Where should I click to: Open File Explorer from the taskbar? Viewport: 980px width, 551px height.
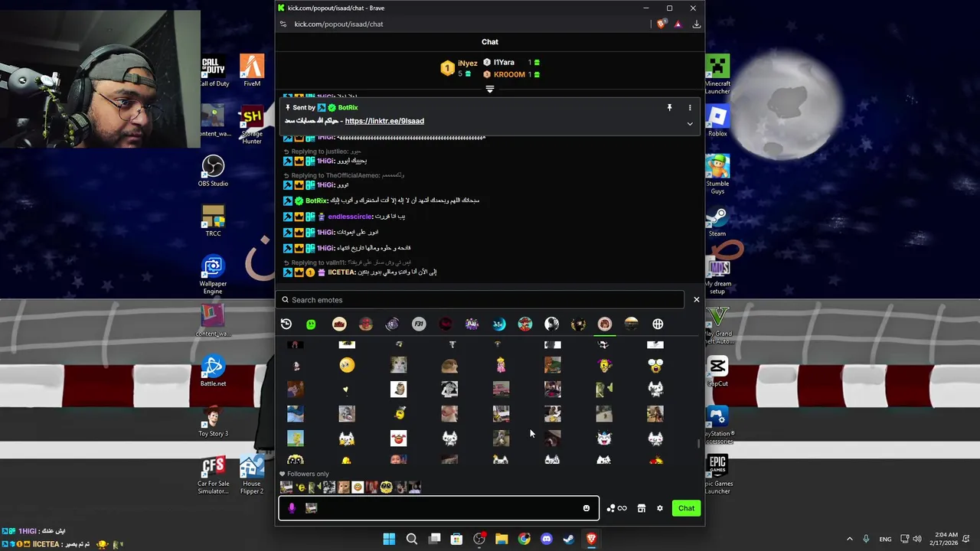click(x=501, y=539)
